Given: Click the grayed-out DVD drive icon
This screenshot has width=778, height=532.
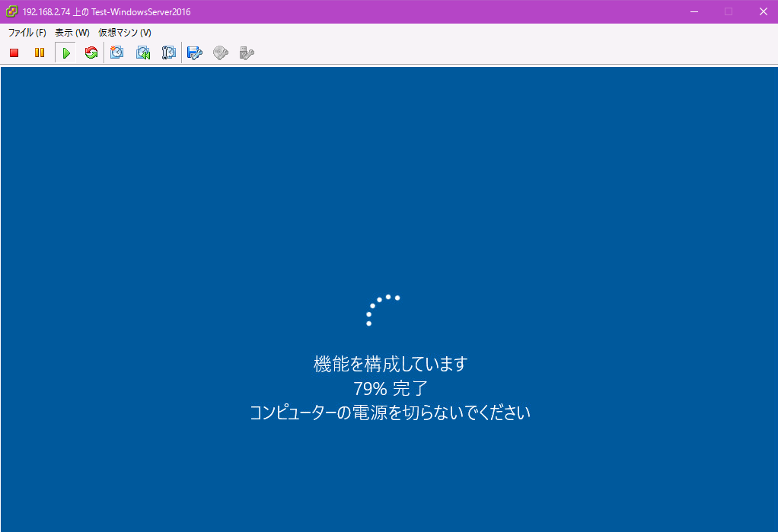Looking at the screenshot, I should point(220,53).
